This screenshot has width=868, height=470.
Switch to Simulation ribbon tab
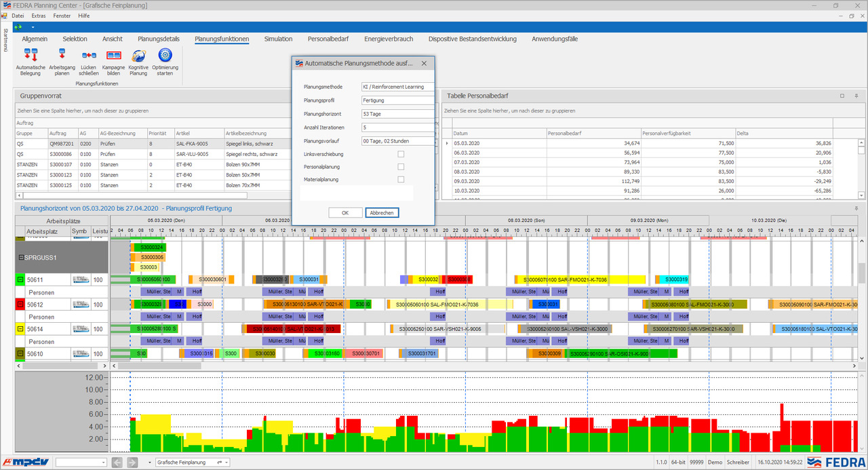click(x=279, y=39)
